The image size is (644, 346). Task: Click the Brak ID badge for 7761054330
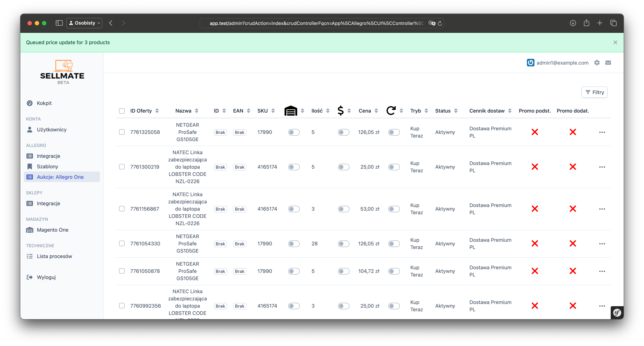point(220,244)
